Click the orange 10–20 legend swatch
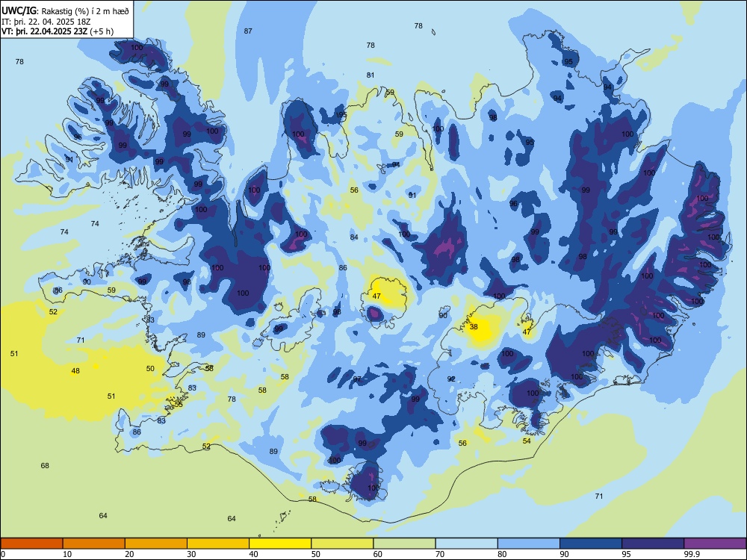Screen dimensions: 747x560 94,544
